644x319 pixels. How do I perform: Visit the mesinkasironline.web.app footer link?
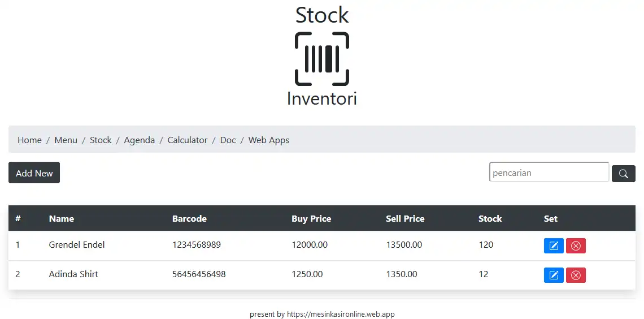click(x=341, y=314)
